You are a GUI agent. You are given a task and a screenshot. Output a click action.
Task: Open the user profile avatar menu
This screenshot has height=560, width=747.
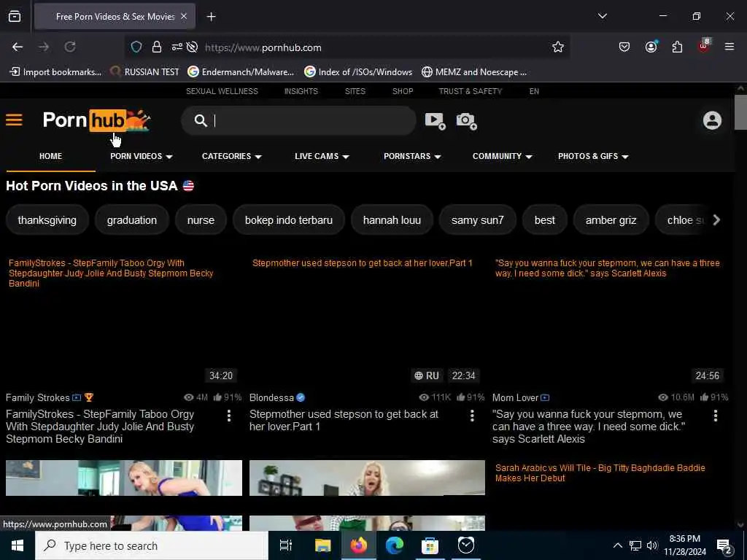coord(712,120)
